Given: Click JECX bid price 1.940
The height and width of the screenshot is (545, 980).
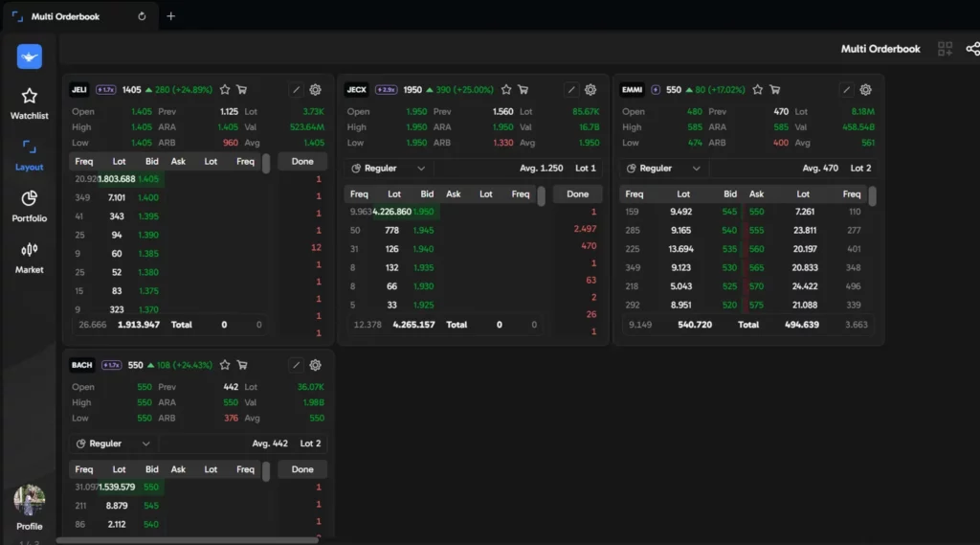Looking at the screenshot, I should tap(423, 249).
